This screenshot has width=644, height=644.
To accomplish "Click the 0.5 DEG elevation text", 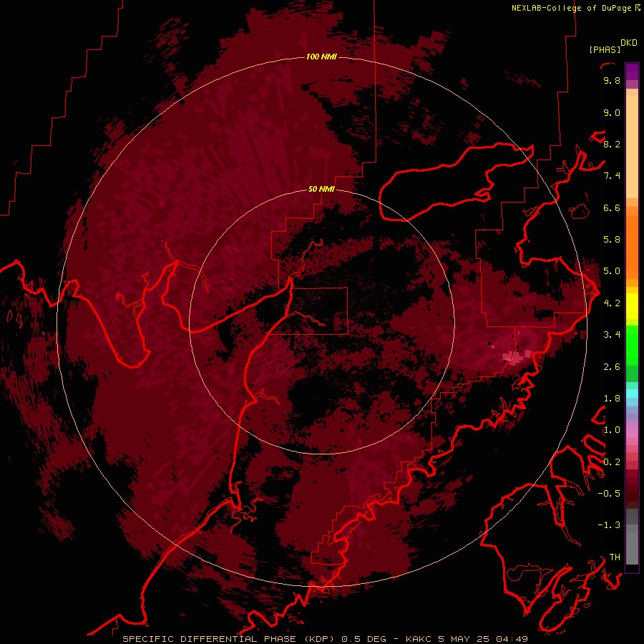I will 364,639.
